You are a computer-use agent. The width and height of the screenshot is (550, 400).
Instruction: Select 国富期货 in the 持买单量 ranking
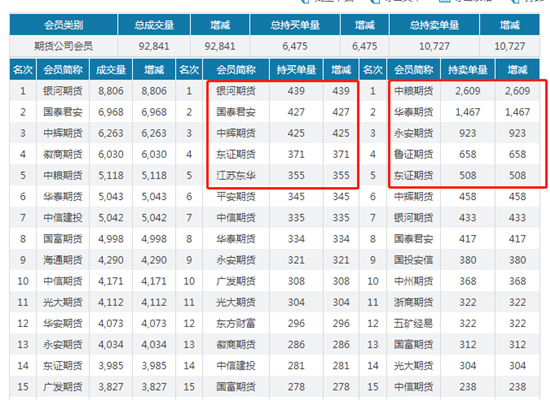(236, 387)
